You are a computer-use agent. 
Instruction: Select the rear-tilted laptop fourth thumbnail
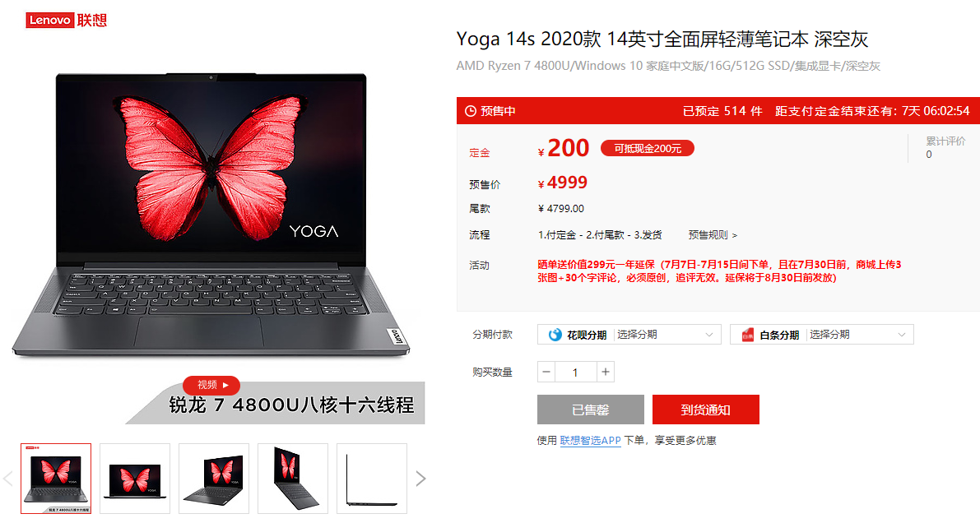coord(292,479)
